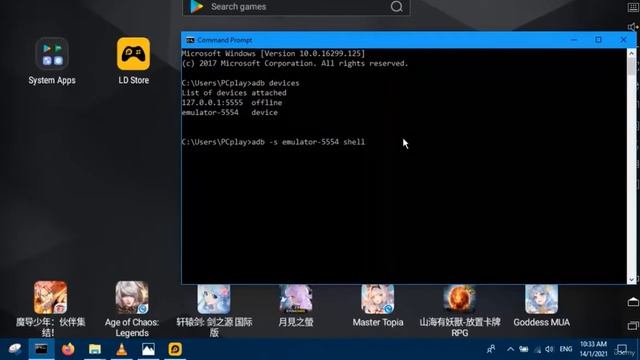The width and height of the screenshot is (640, 360).
Task: Open the Action Center notifications icon
Action: 622,349
